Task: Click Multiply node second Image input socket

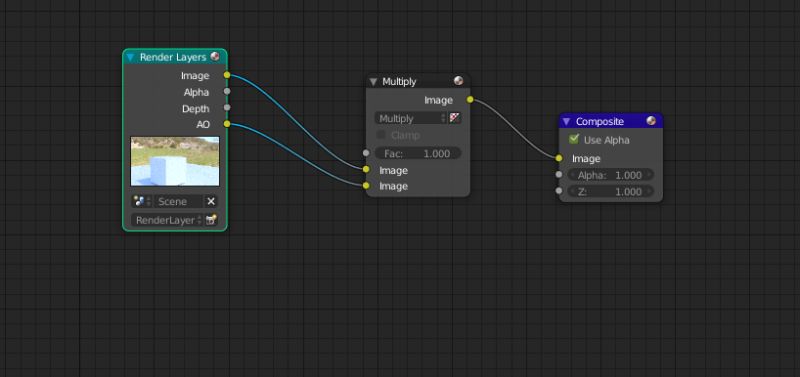Action: point(366,185)
